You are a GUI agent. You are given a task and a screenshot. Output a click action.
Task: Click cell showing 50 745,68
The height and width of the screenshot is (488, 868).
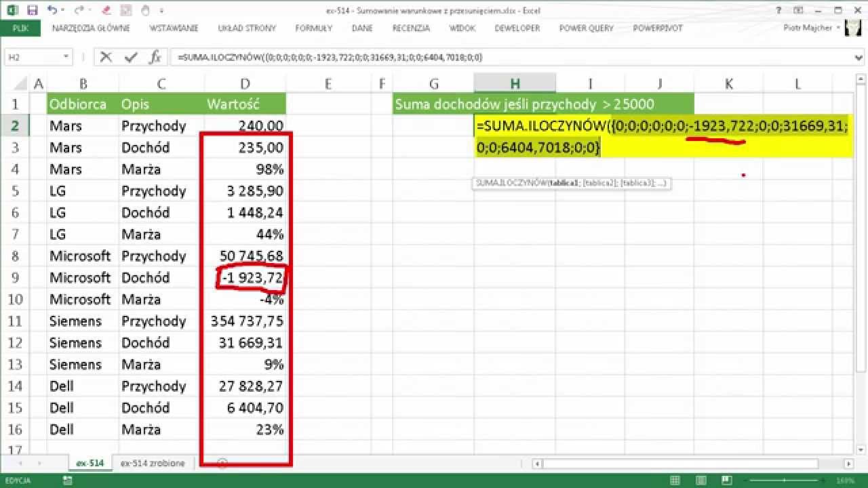245,256
